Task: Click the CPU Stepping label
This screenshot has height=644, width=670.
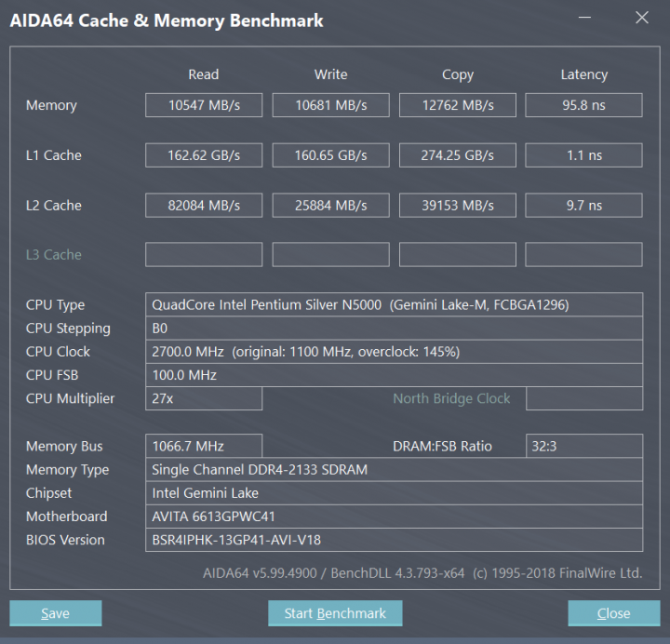Action: (x=68, y=329)
